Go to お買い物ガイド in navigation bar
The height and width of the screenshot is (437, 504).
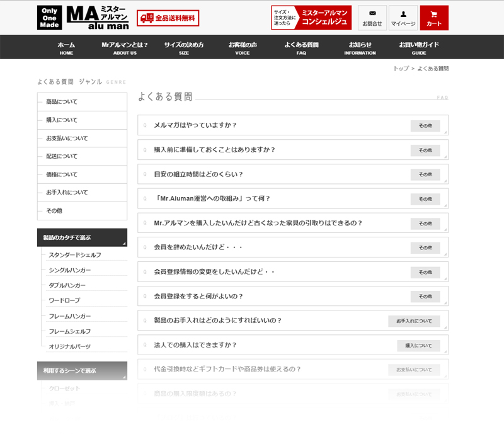pyautogui.click(x=419, y=47)
